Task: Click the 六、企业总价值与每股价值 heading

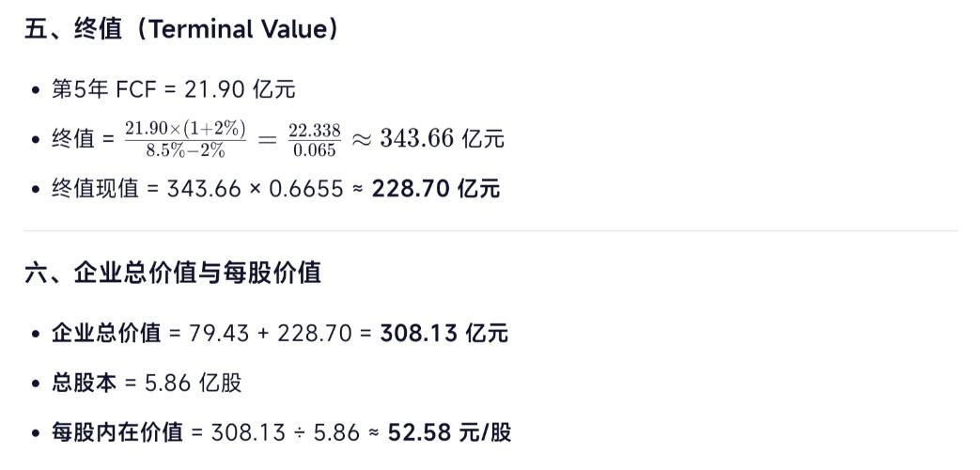Action: coord(173,274)
